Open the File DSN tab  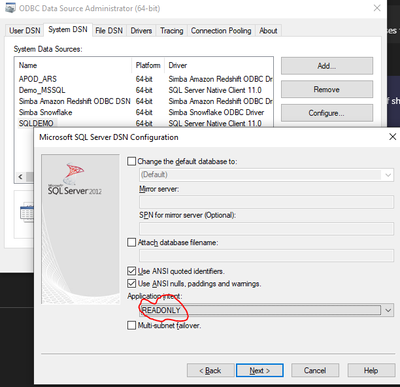109,31
